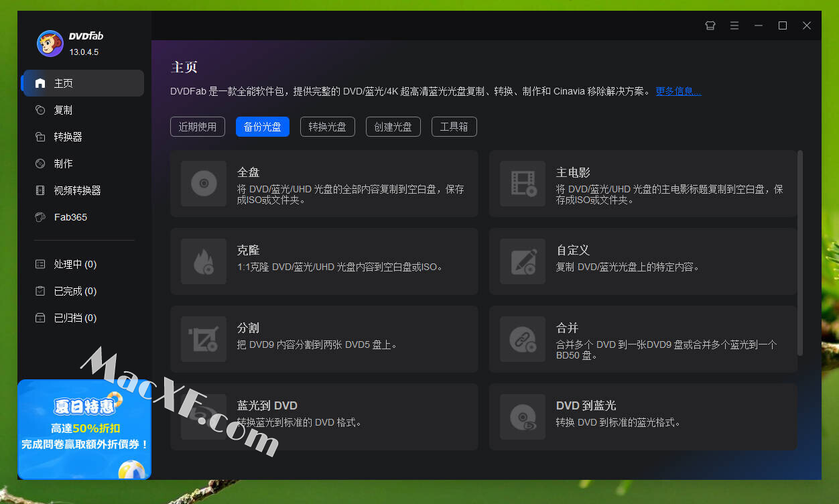The width and height of the screenshot is (839, 504).
Task: Click the 已完成 clipboard icon
Action: [x=40, y=291]
